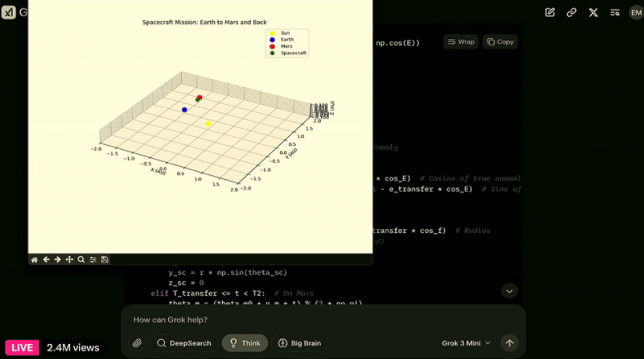The image size is (644, 359).
Task: Toggle DeepSearch mode
Action: (184, 343)
